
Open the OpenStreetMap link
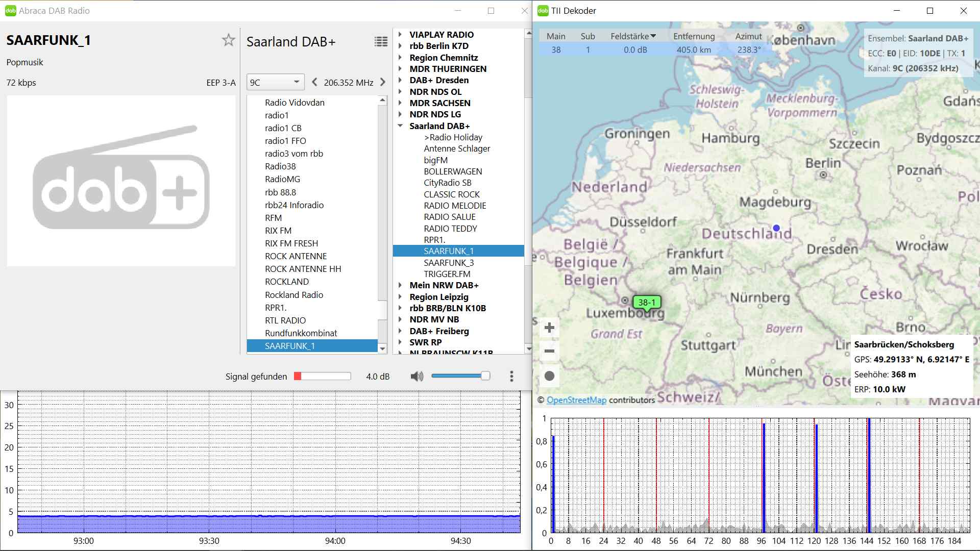pos(576,400)
